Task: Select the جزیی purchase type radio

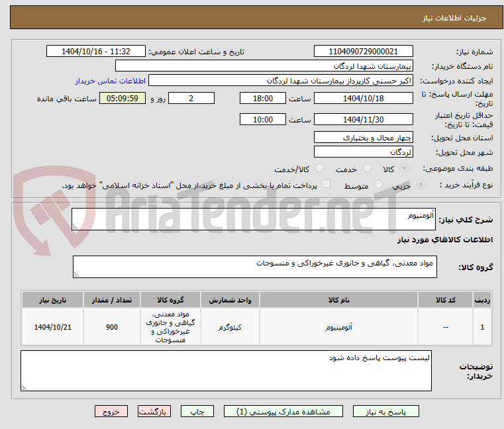Action: coord(421,185)
